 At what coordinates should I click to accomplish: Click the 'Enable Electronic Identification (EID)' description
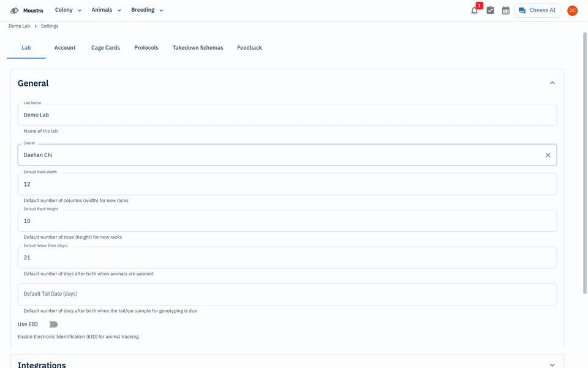point(78,337)
